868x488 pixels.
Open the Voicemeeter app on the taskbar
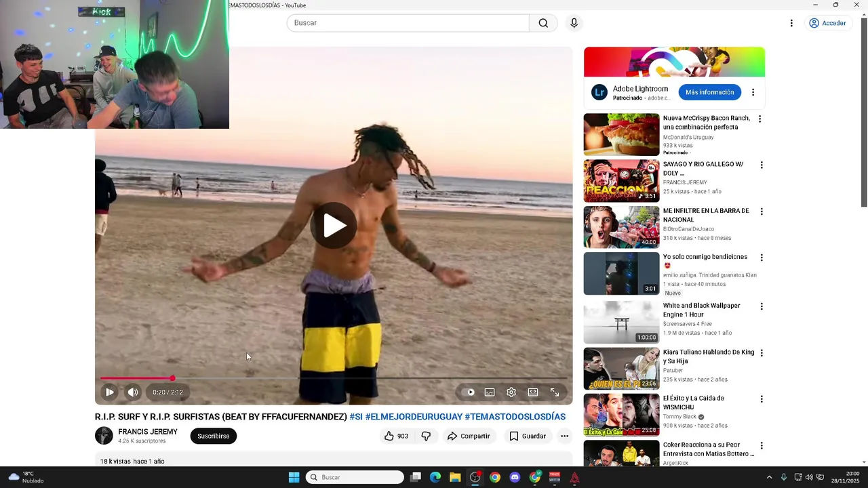click(x=555, y=477)
